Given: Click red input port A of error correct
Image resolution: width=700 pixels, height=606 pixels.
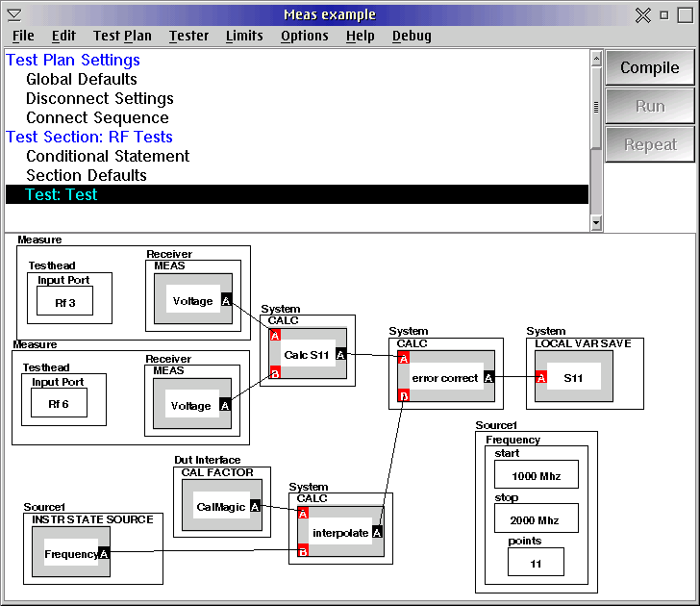Looking at the screenshot, I should (x=404, y=358).
